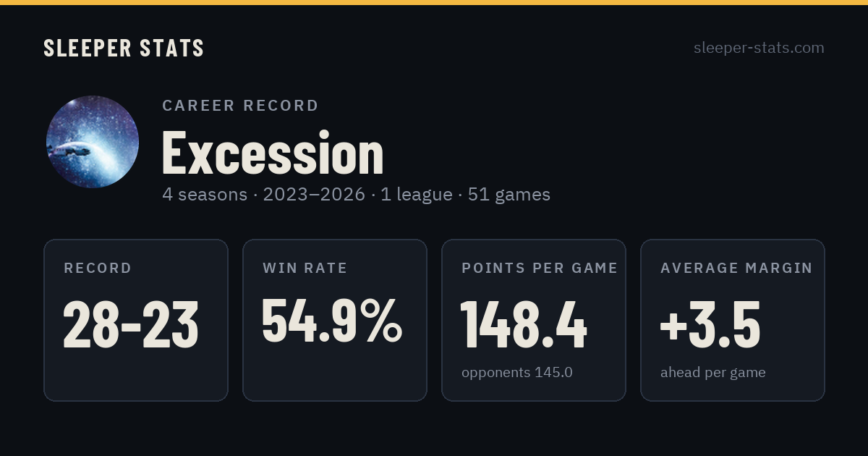This screenshot has height=456, width=868.
Task: Click the 148.4 points value
Action: pyautogui.click(x=524, y=325)
